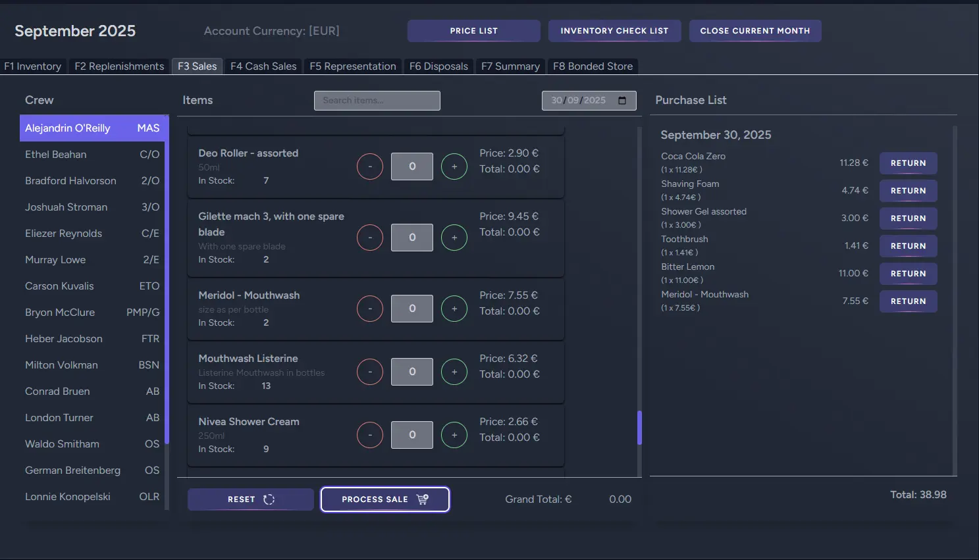Open the calendar picker icon in date field
This screenshot has width=979, height=560.
[x=622, y=101]
